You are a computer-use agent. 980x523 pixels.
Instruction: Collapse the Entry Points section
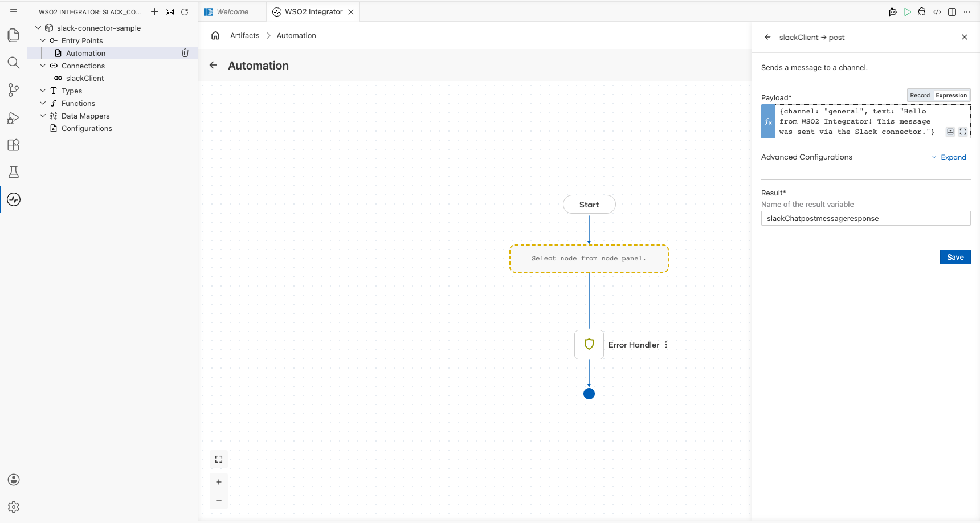(43, 40)
